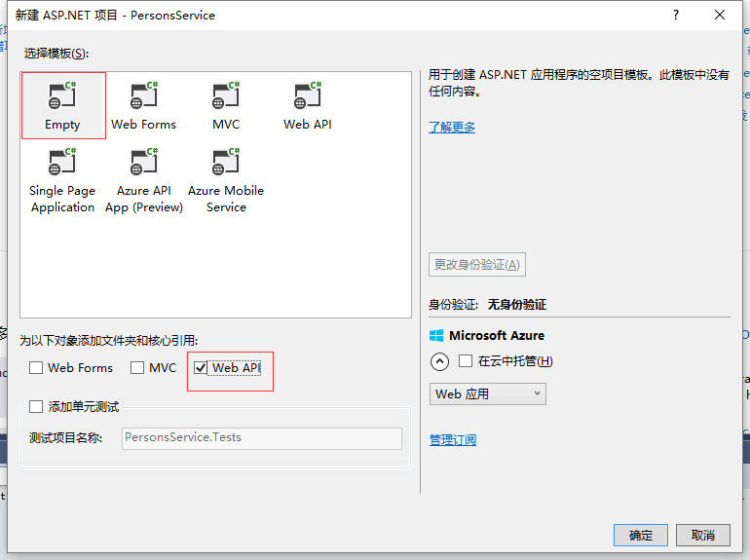The width and height of the screenshot is (750, 560).
Task: Enable the Web Forms core references checkbox
Action: [x=36, y=368]
